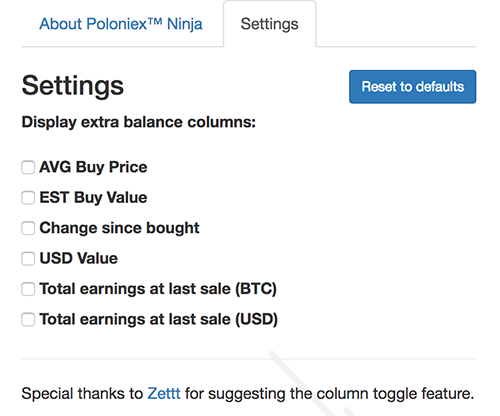Click the Total earnings (BTC) label text
This screenshot has width=500, height=416.
pos(158,289)
